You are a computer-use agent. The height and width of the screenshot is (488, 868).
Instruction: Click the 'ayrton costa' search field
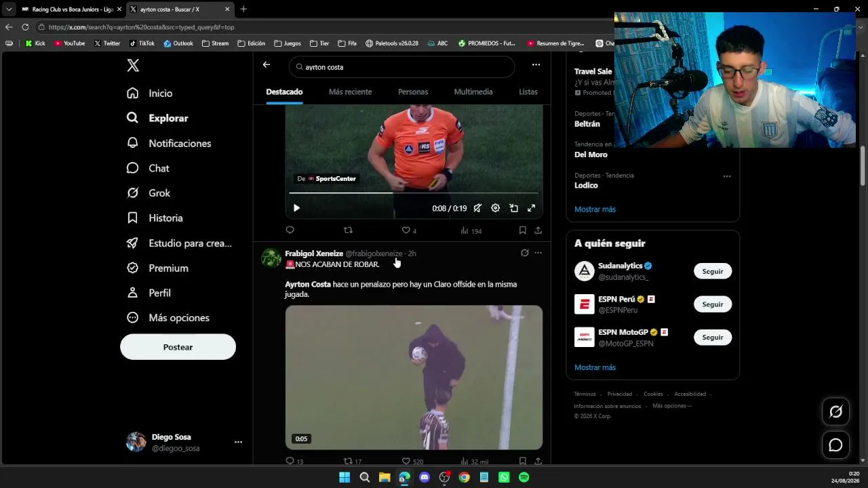click(401, 67)
